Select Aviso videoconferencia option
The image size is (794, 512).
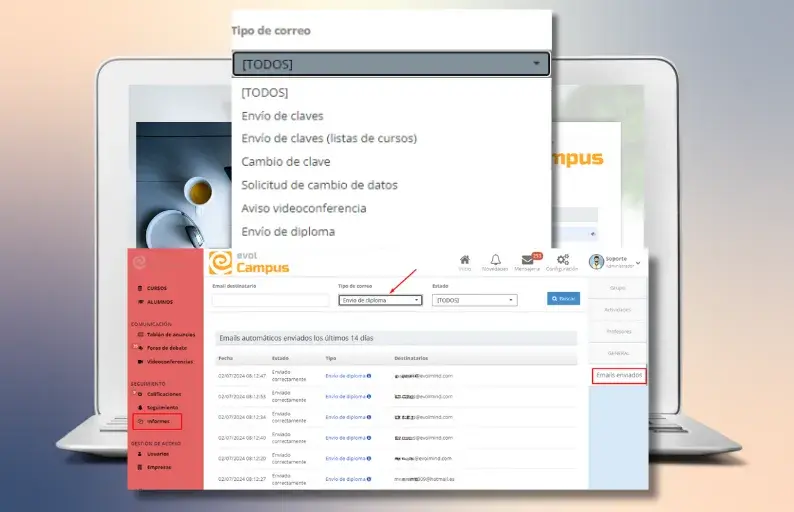304,208
